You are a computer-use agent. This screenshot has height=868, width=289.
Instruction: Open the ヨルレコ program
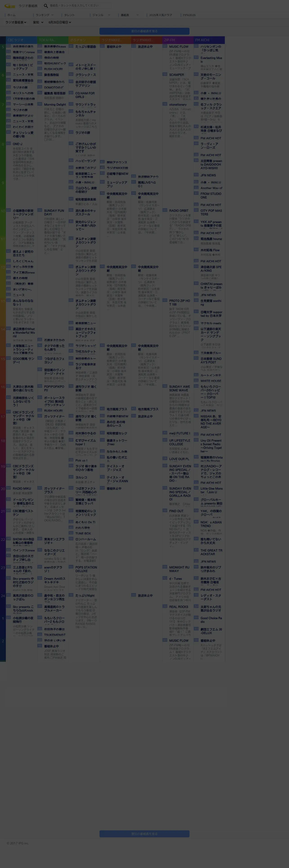(81, 477)
